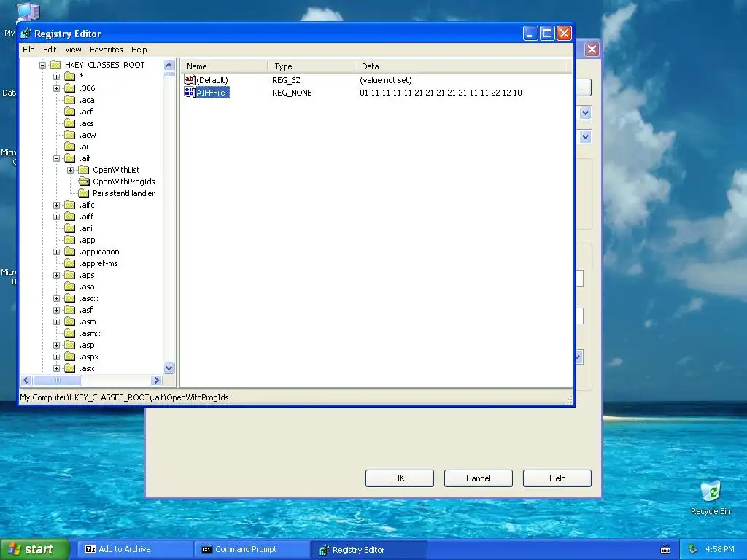Click the tree's horizontal scrollbar thumb
Screen dimensions: 747x560
[57, 380]
